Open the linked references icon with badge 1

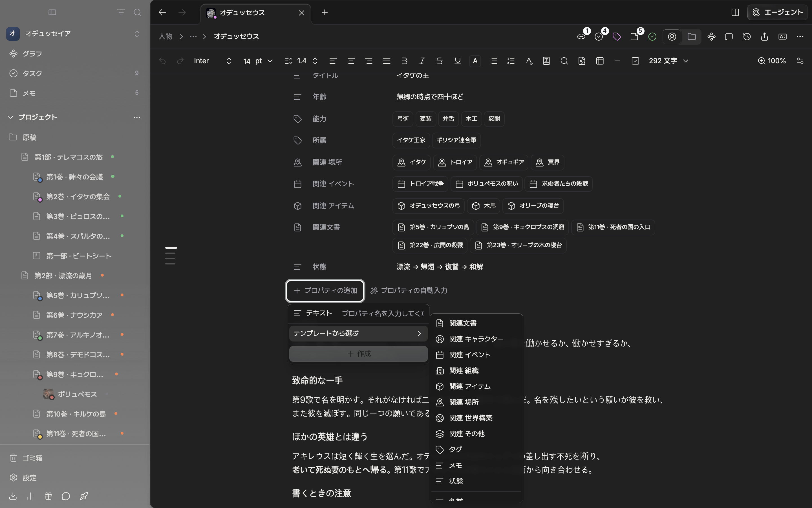pyautogui.click(x=581, y=37)
